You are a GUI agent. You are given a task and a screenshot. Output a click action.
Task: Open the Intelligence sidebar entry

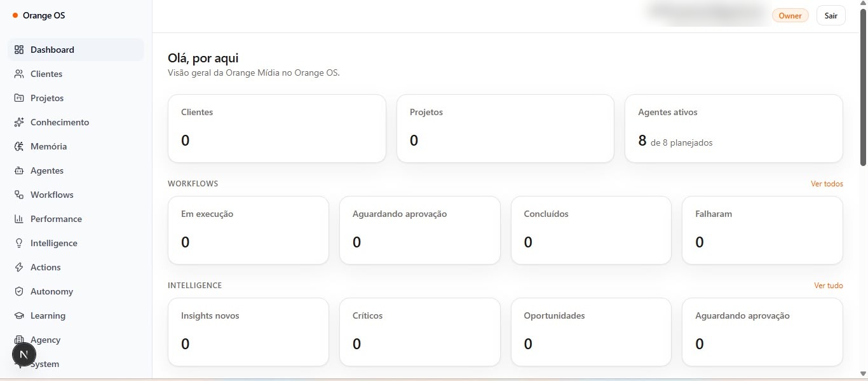(x=76, y=243)
